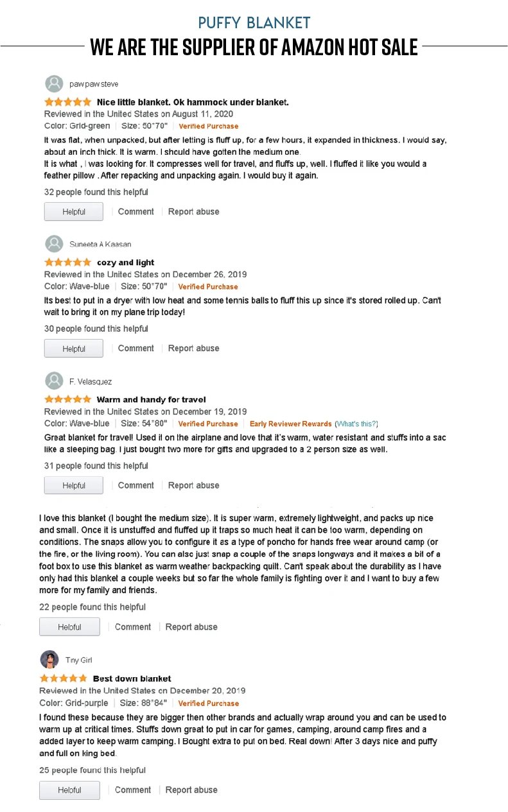The height and width of the screenshot is (812, 508).
Task: Click Comment under pawpawsteve's review
Action: (x=136, y=212)
